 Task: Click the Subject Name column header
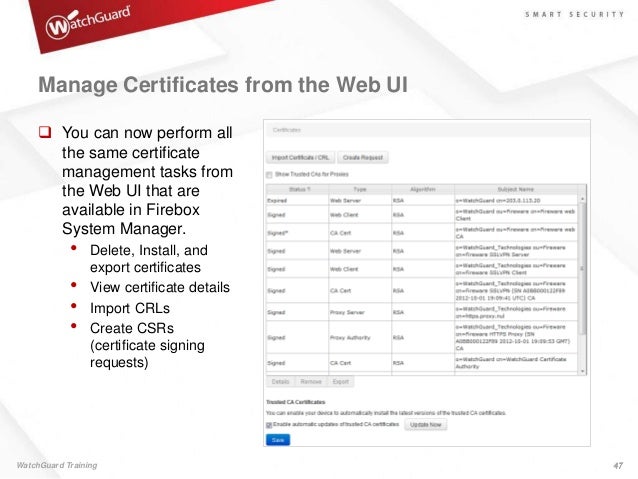click(516, 189)
